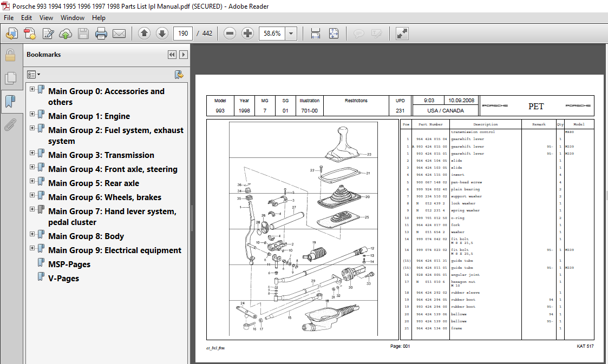Expand Main Group 1: Engine node
The image size is (608, 364).
click(x=32, y=114)
